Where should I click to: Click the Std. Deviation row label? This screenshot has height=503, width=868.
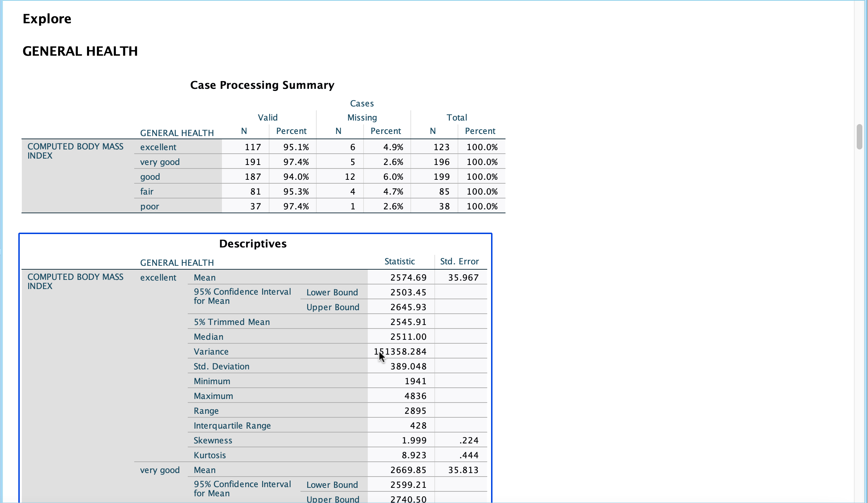[x=222, y=366]
